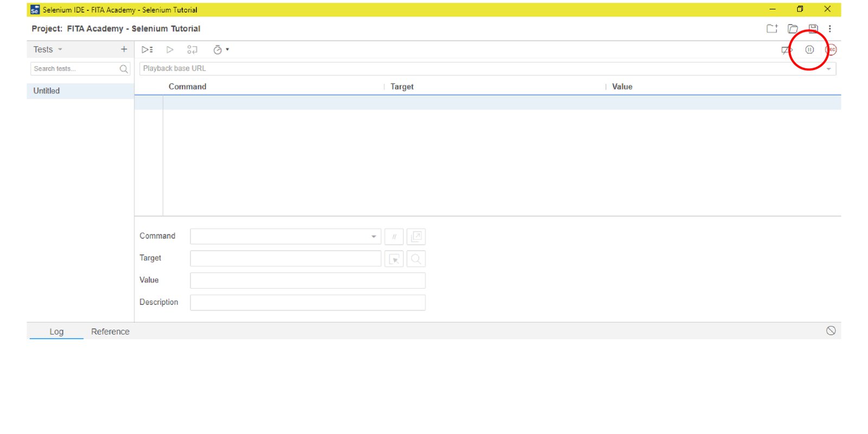Run the current test

coord(170,49)
